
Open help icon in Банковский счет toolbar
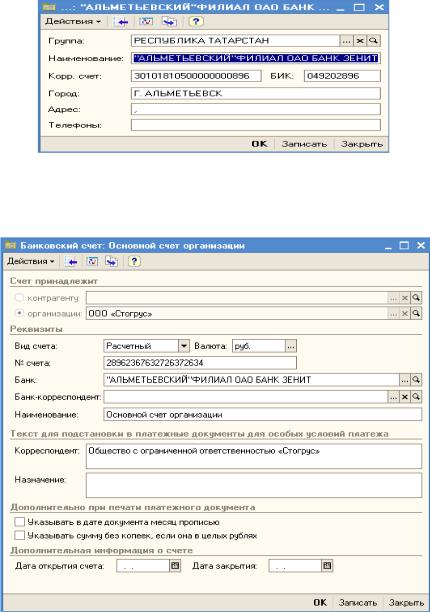pos(134,262)
